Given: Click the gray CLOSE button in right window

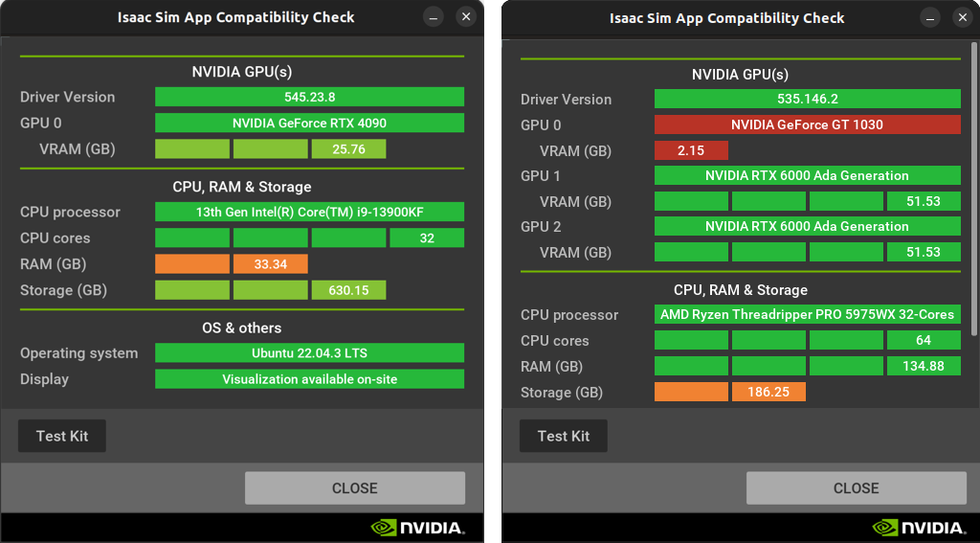Looking at the screenshot, I should (856, 487).
